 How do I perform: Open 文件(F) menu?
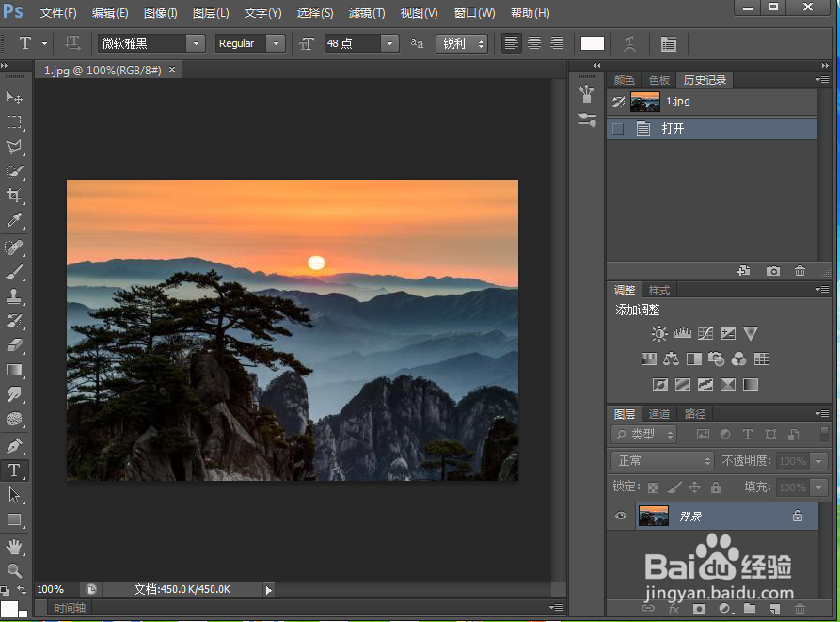pos(58,13)
